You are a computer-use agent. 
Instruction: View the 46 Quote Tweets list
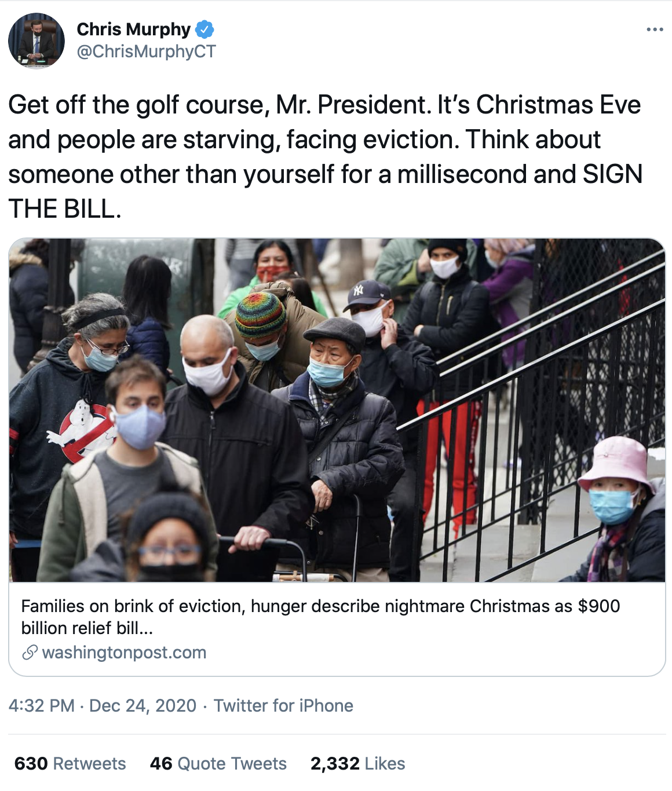[x=218, y=763]
